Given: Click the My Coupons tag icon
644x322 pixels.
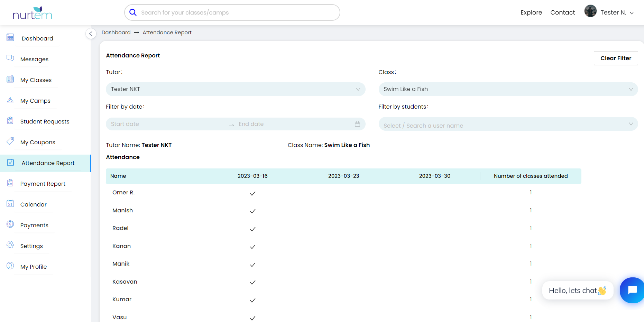Looking at the screenshot, I should [x=10, y=141].
